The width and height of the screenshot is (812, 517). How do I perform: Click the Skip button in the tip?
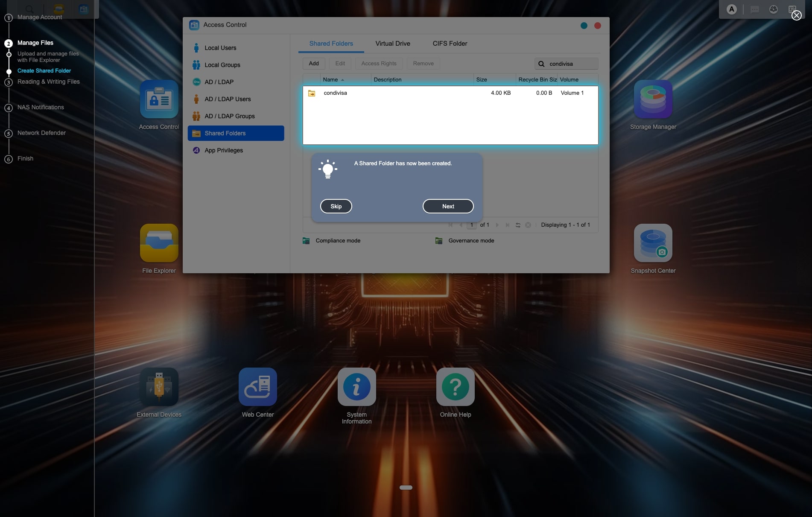click(336, 206)
